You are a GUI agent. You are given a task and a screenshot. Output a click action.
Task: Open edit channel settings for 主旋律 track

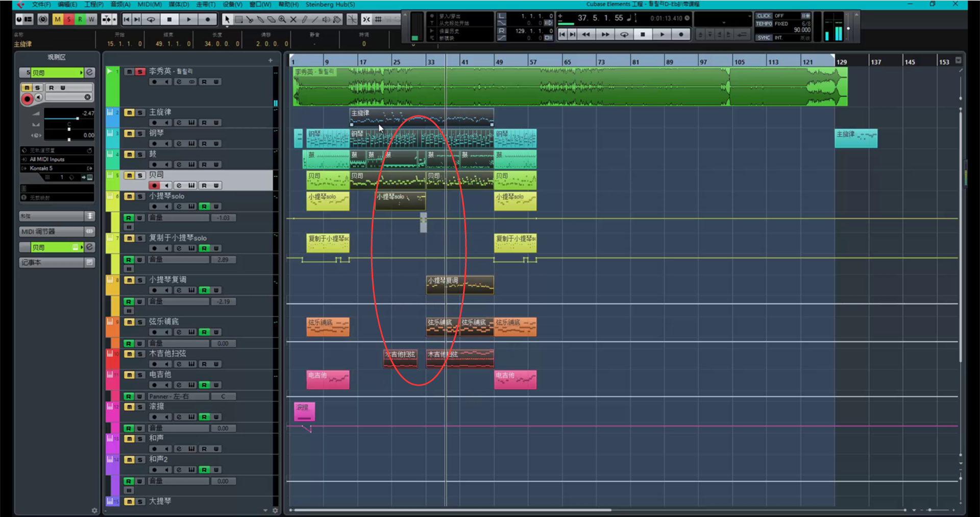[179, 123]
